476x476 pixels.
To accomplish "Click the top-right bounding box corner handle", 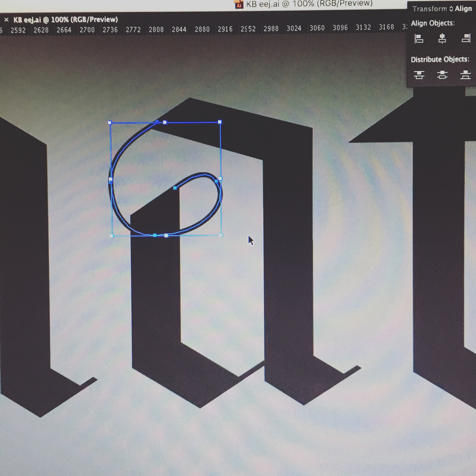I will tap(220, 122).
